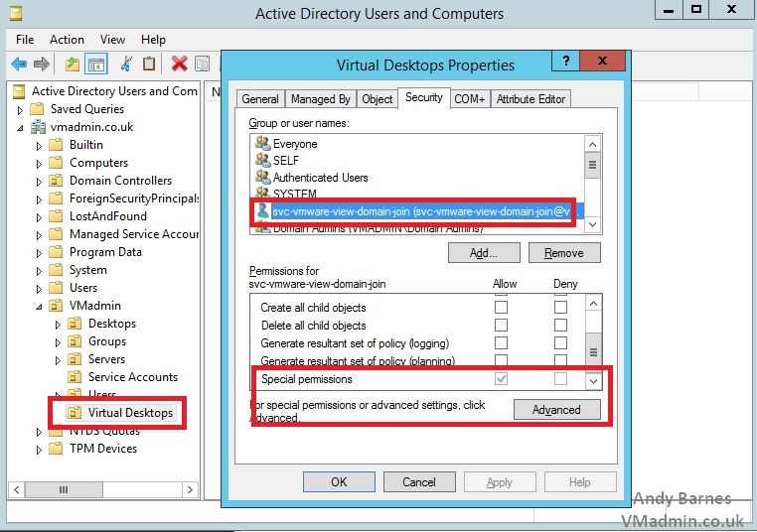Open Advanced security settings
Screen dimensions: 757x532
[556, 410]
